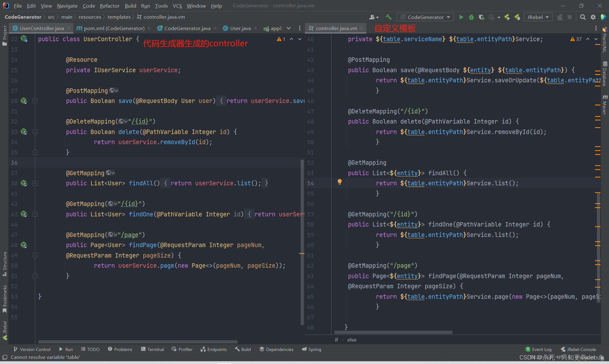Viewport: 609px width, 364px height.
Task: Run with Coverage shield icon
Action: [x=481, y=17]
